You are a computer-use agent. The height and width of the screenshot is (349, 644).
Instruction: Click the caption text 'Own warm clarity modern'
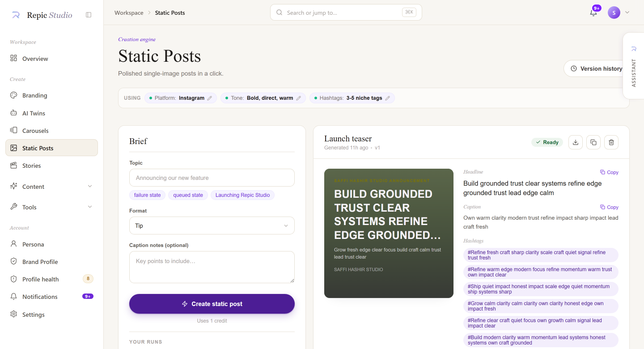[541, 222]
